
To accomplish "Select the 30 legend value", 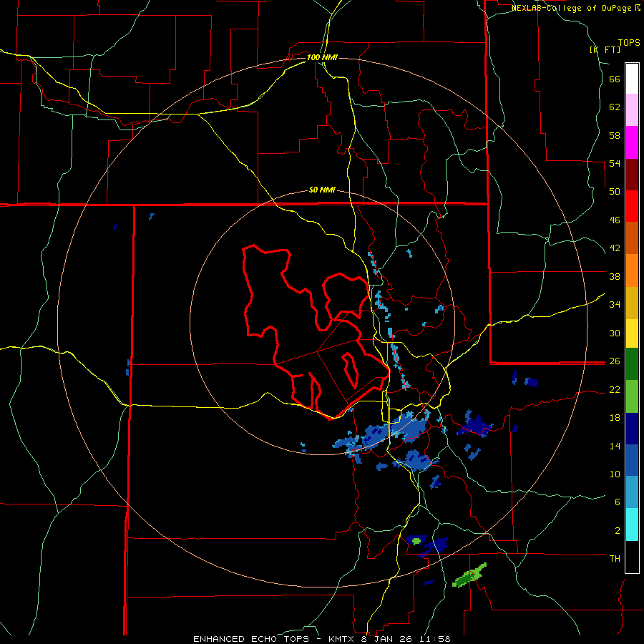I will (615, 333).
